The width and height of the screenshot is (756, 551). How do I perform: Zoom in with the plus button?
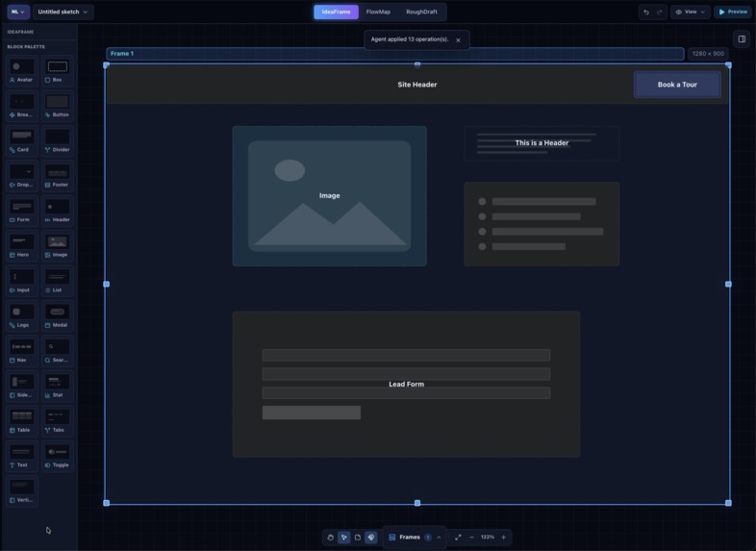(x=503, y=537)
